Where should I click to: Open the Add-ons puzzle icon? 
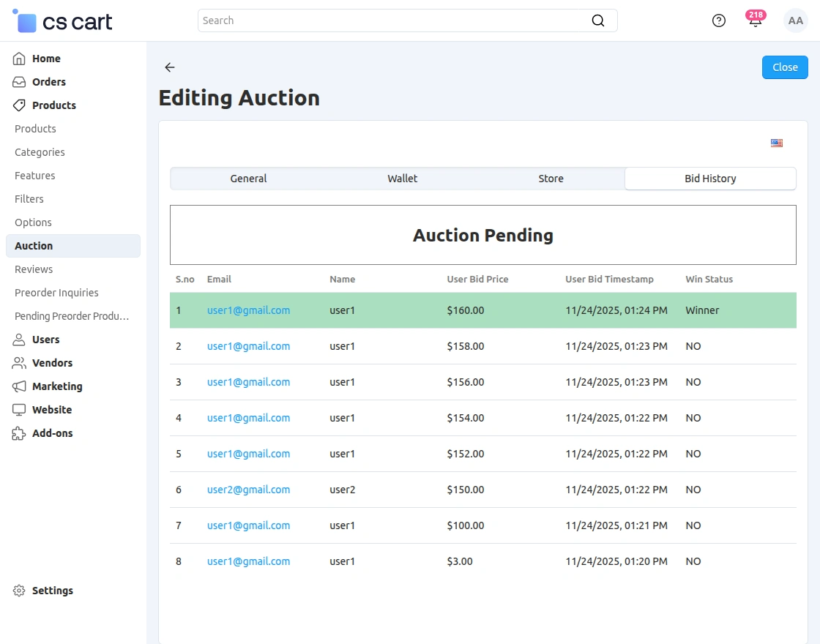pos(19,433)
